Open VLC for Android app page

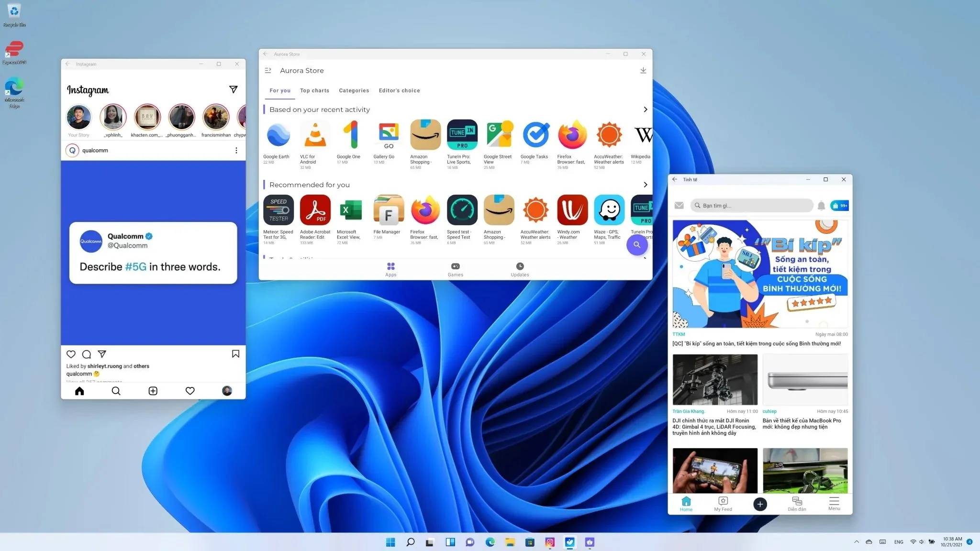314,134
